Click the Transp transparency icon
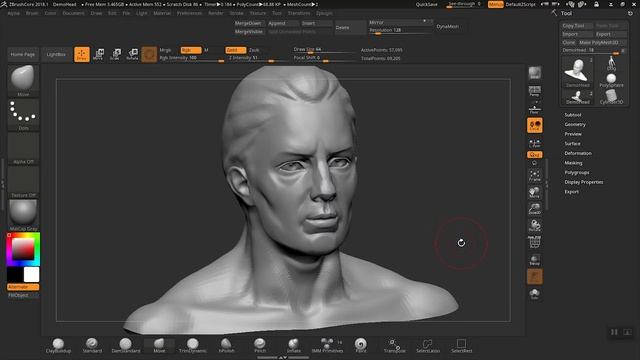Viewport: 640px width, 360px height. 534,260
